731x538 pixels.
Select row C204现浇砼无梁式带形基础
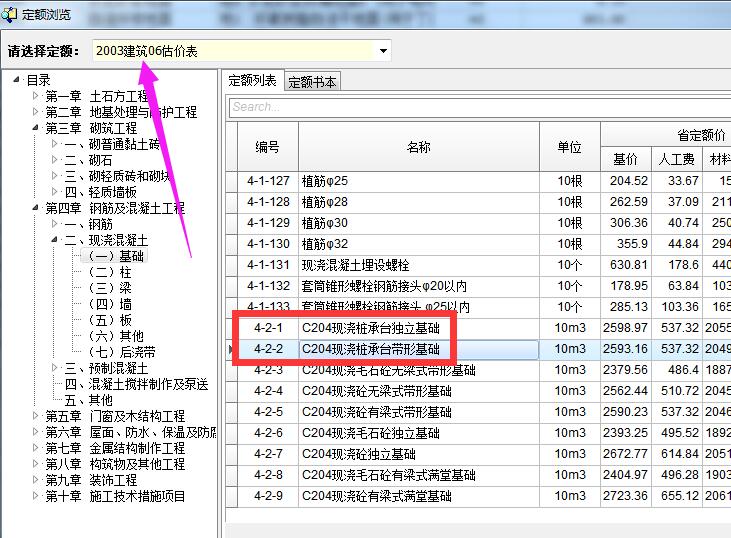tap(478, 391)
